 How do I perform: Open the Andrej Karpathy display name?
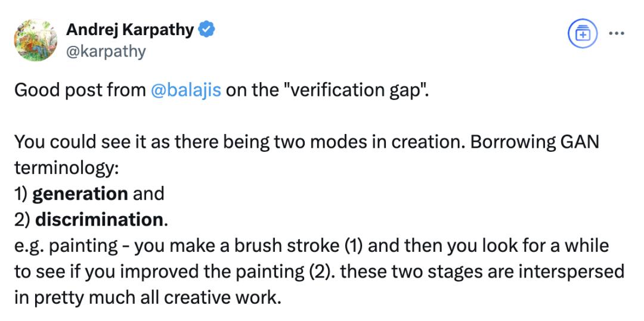[x=130, y=30]
